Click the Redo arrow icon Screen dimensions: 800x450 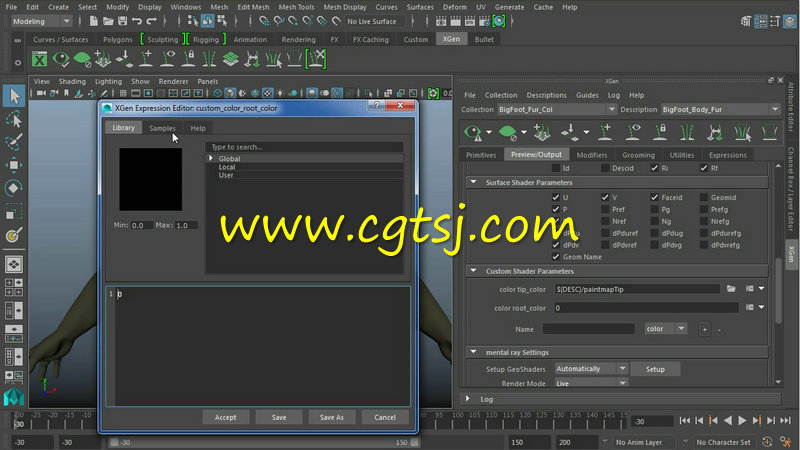152,21
